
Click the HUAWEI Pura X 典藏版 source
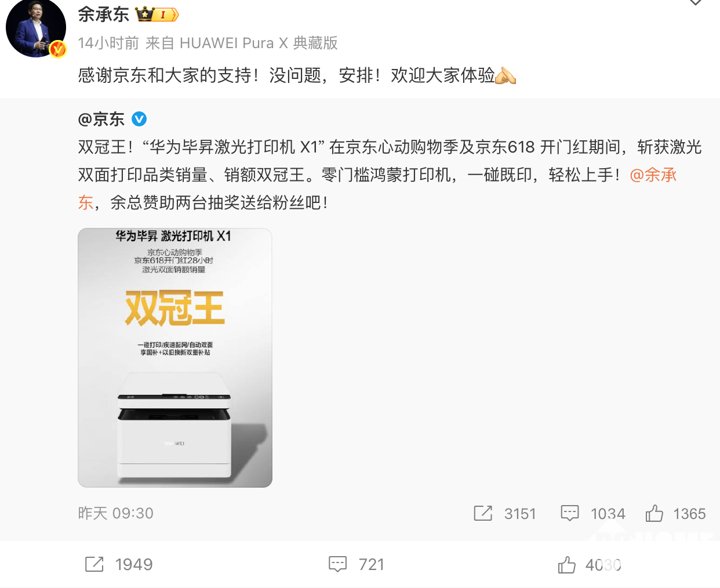[259, 43]
